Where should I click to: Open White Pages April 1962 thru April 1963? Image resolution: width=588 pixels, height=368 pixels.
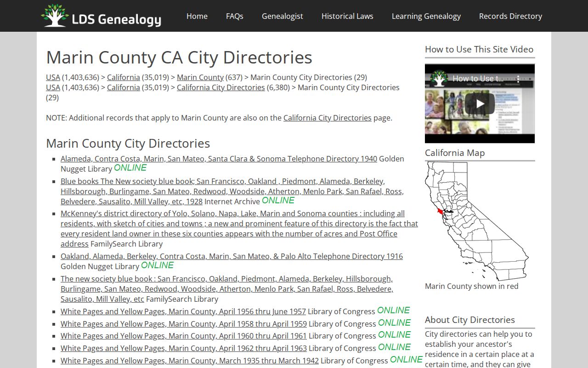click(184, 348)
